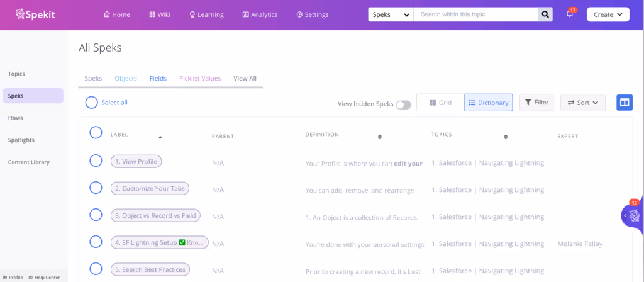Open the Wiki navigation item

click(159, 14)
